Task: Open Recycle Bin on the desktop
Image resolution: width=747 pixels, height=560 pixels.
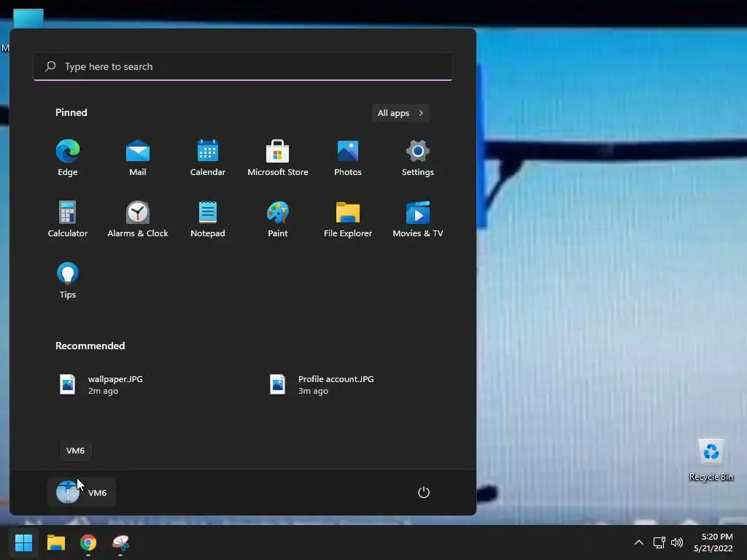Action: point(711,460)
